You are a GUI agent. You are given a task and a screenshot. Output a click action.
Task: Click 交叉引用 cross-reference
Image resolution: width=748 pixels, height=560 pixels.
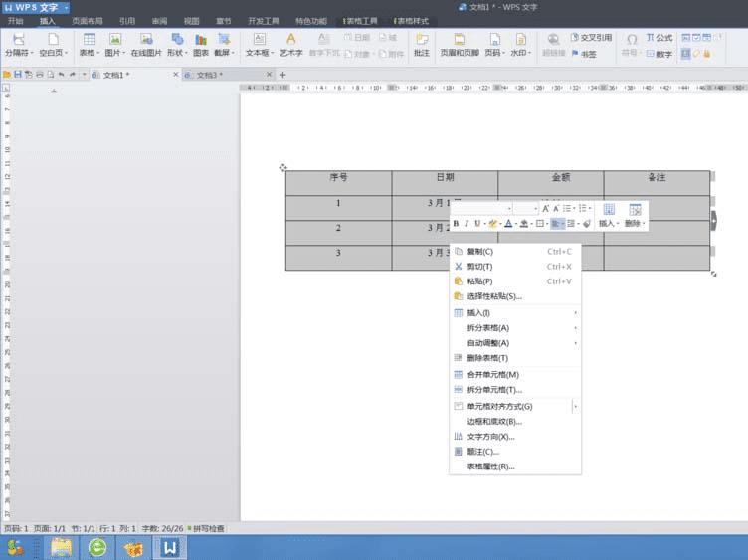(592, 37)
